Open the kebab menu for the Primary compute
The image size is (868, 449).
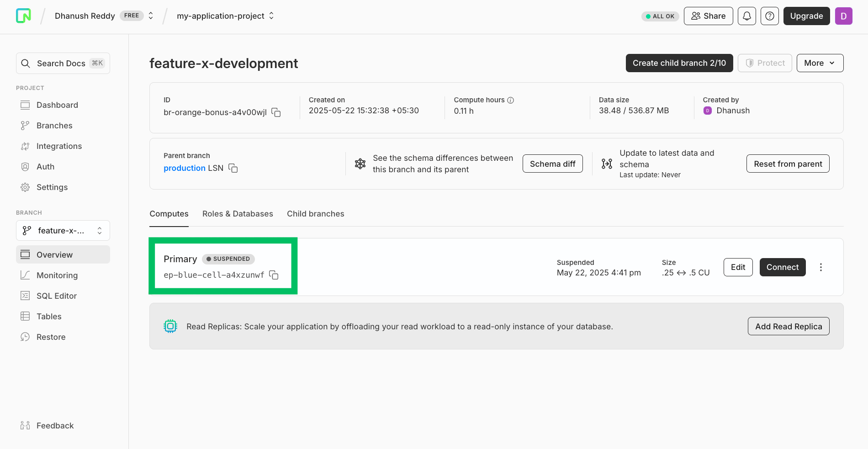tap(821, 267)
